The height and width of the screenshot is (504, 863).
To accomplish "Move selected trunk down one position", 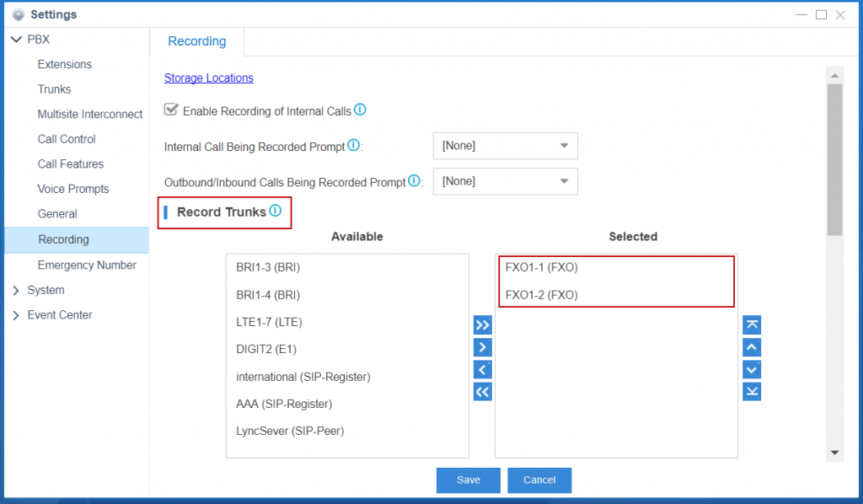I will click(752, 369).
